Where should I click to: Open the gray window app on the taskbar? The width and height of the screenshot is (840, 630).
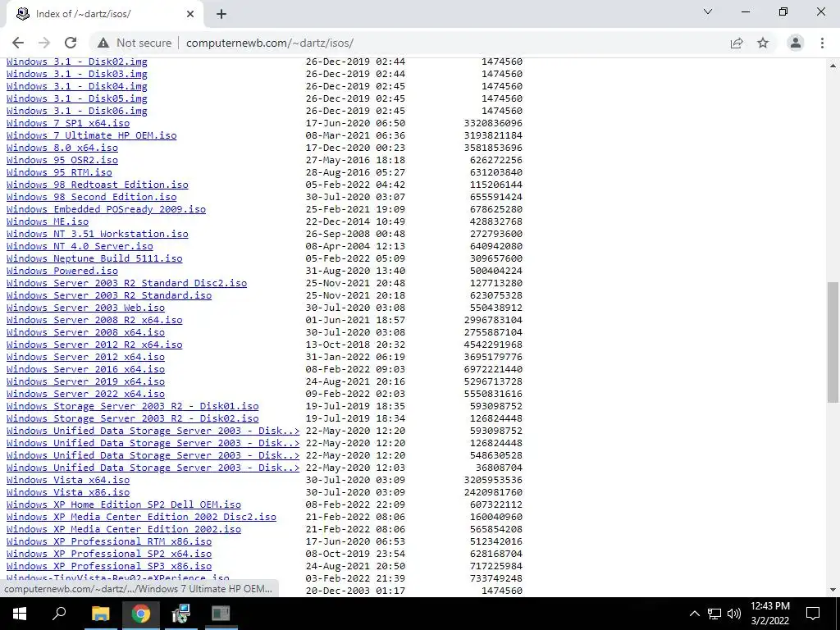click(x=220, y=614)
